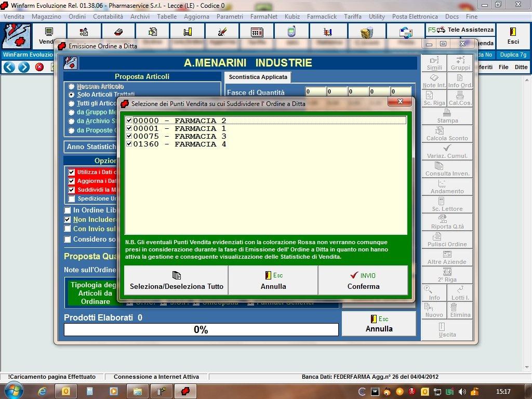
Task: Open the Magazzino menu
Action: [x=46, y=17]
